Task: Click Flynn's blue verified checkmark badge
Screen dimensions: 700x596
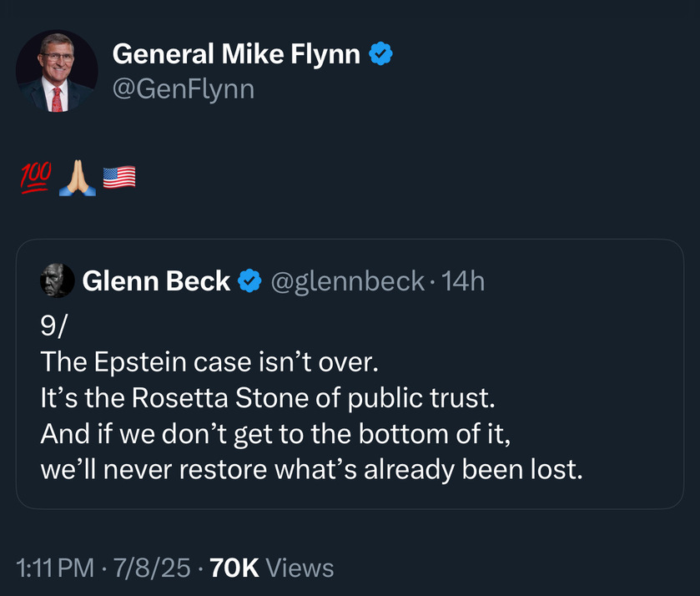Action: (x=380, y=53)
